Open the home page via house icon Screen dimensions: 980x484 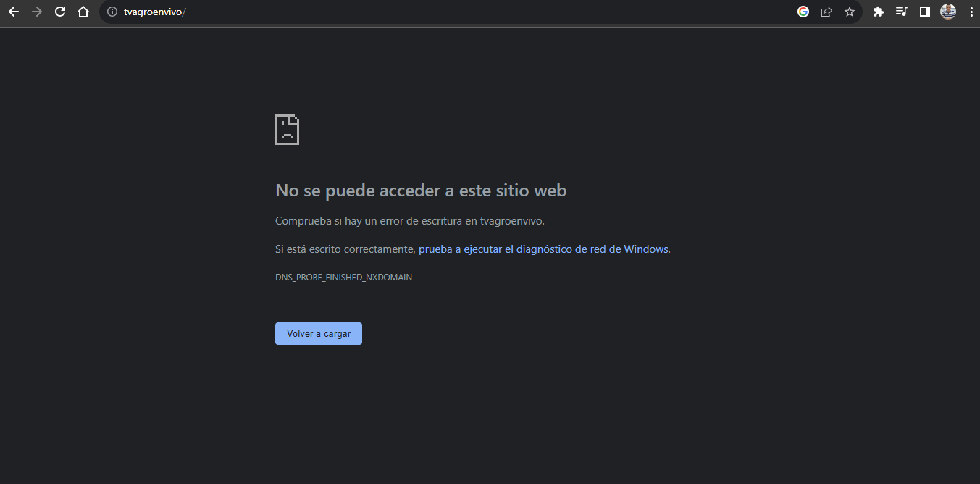83,12
